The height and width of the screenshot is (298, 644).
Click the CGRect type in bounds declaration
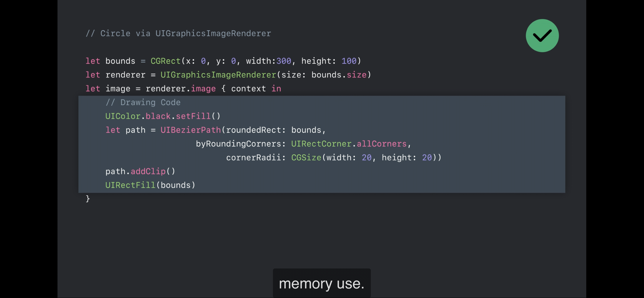tap(165, 61)
